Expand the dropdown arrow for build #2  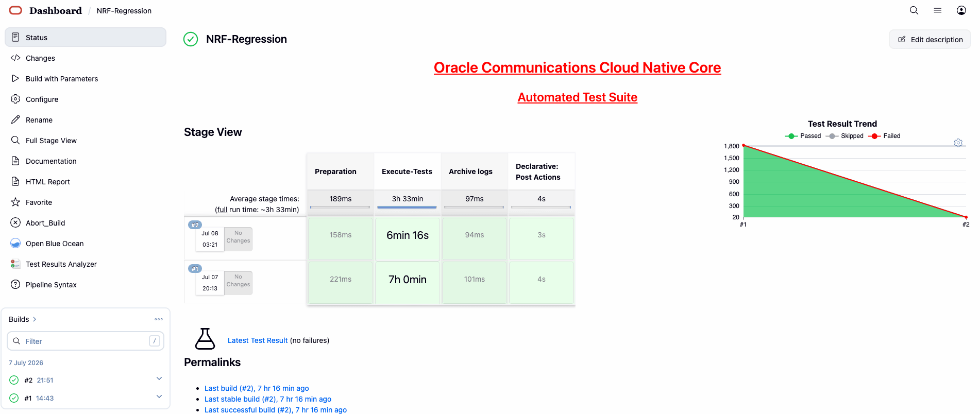[159, 378]
